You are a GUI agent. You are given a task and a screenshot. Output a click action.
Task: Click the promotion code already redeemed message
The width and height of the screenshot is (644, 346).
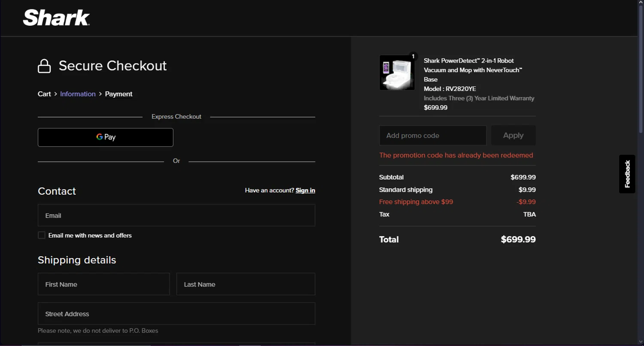456,155
